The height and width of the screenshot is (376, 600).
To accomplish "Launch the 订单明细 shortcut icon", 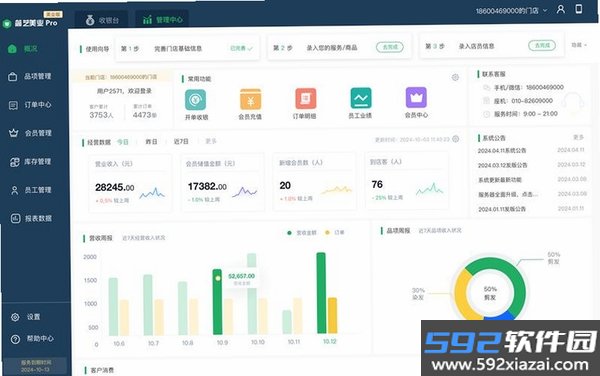I will coord(305,99).
